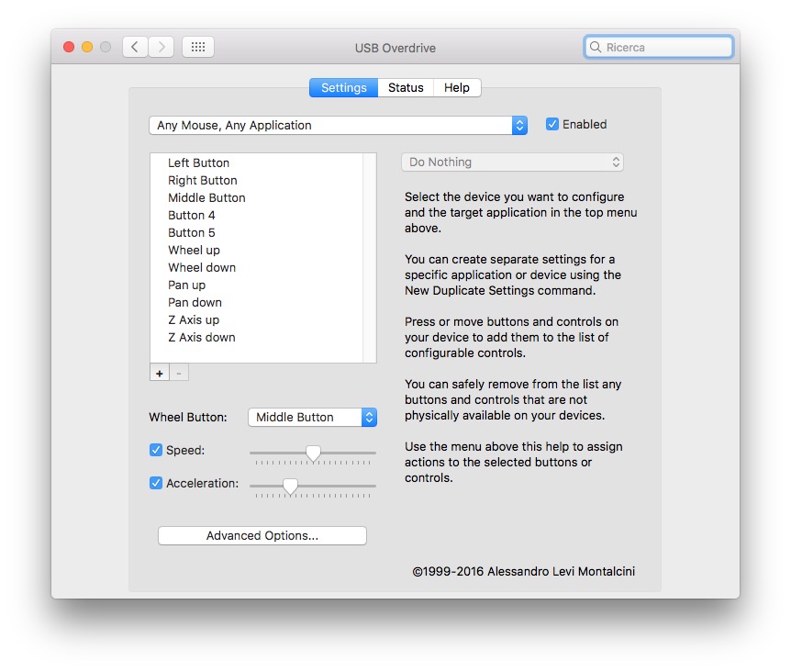The height and width of the screenshot is (672, 791).
Task: Go forward with the right chevron button
Action: (x=162, y=47)
